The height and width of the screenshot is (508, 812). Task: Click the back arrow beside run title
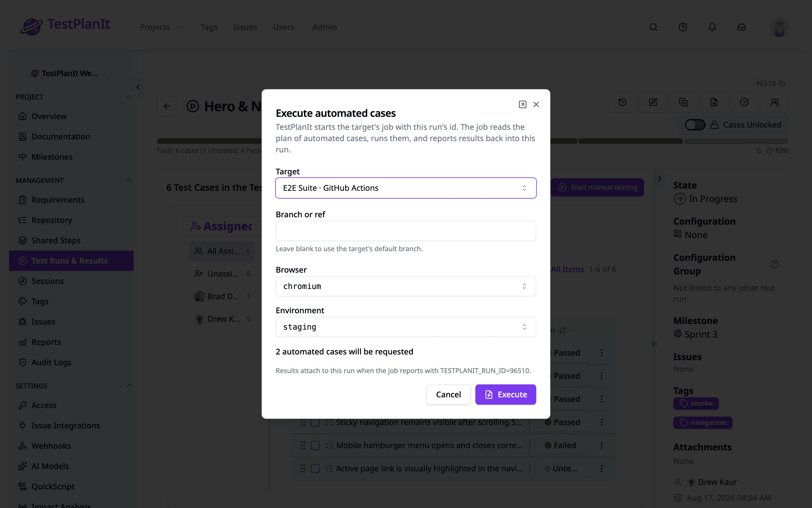(x=167, y=106)
